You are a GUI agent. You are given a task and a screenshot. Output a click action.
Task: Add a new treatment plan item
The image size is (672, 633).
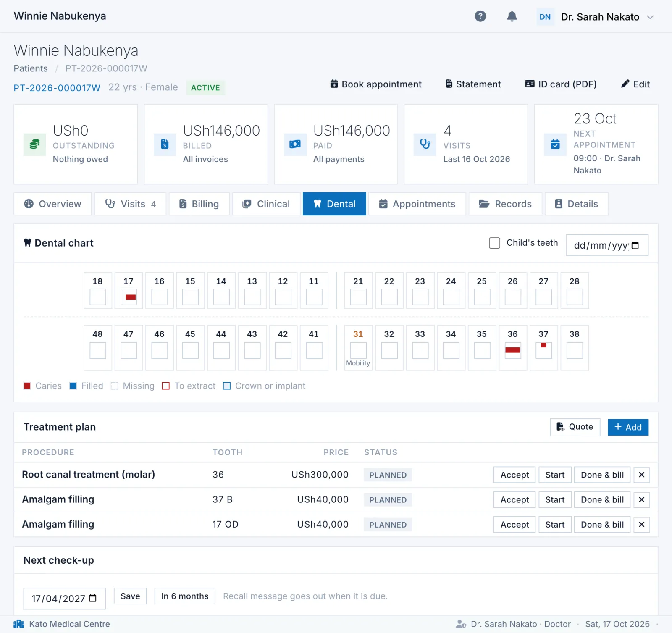click(628, 427)
